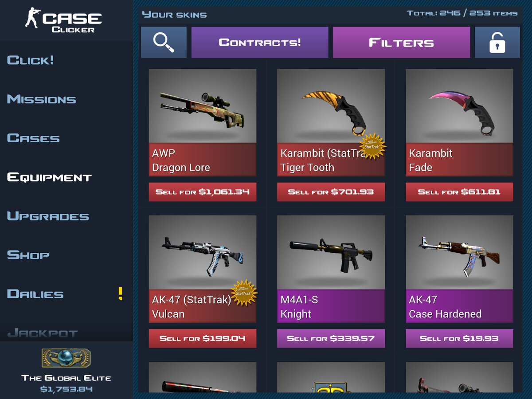
Task: Open the magnifying glass search button
Action: point(164,42)
